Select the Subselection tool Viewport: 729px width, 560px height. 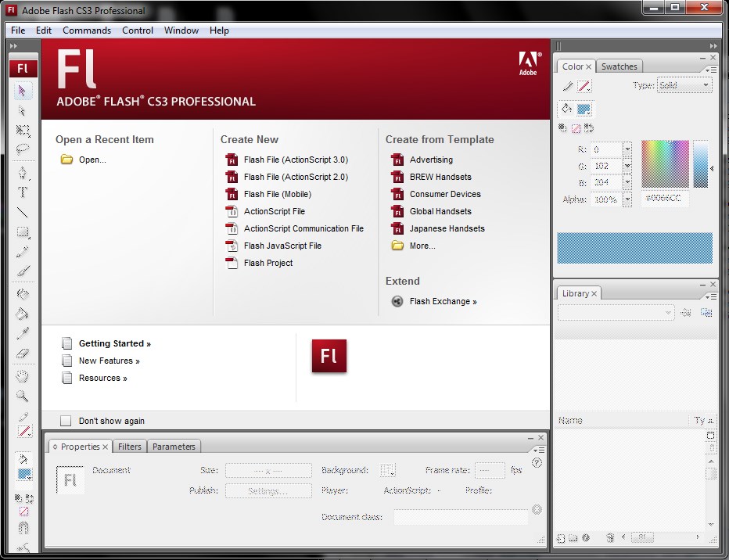pos(23,110)
